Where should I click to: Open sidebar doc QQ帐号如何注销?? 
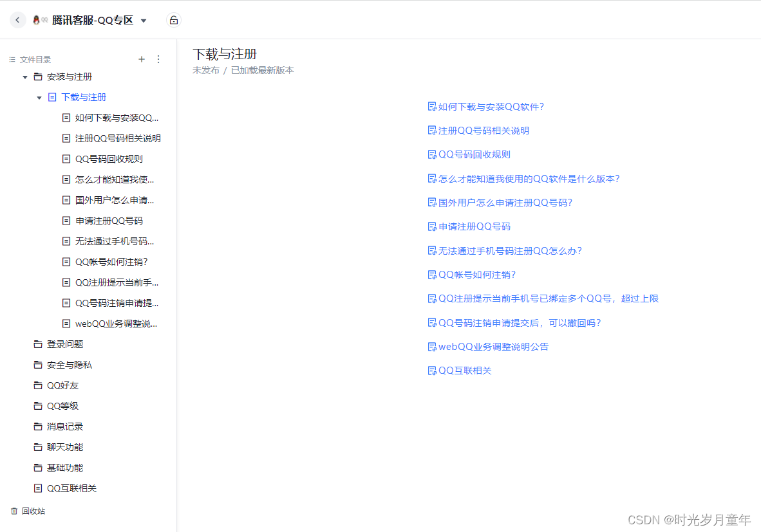coord(111,262)
